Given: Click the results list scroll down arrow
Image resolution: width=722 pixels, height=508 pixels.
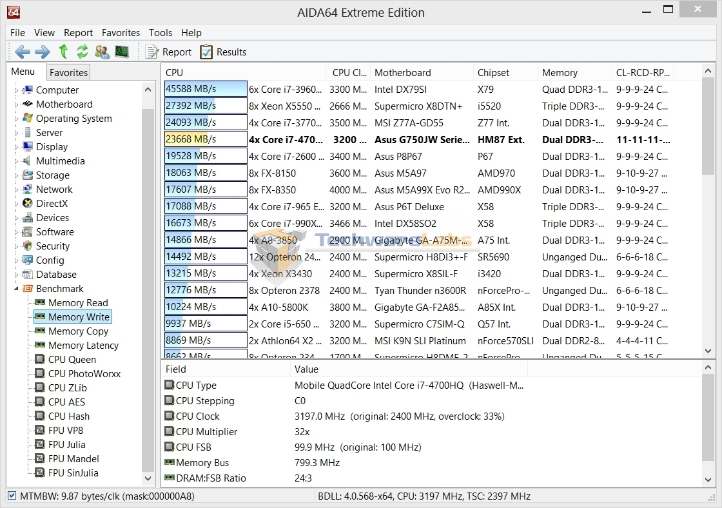Looking at the screenshot, I should click(x=708, y=351).
